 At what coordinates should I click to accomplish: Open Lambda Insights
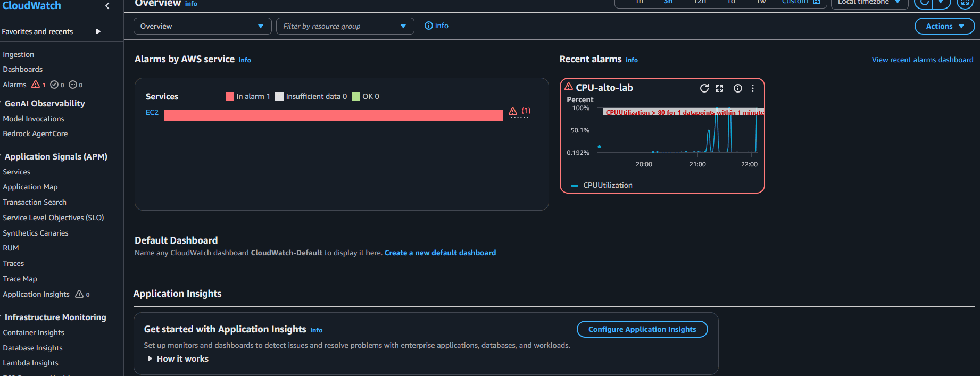coord(30,363)
